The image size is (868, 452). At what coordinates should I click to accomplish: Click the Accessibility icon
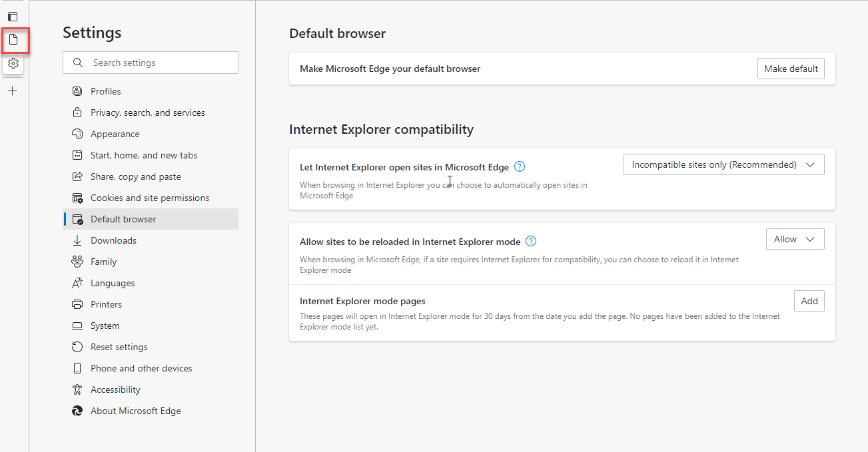pyautogui.click(x=77, y=389)
